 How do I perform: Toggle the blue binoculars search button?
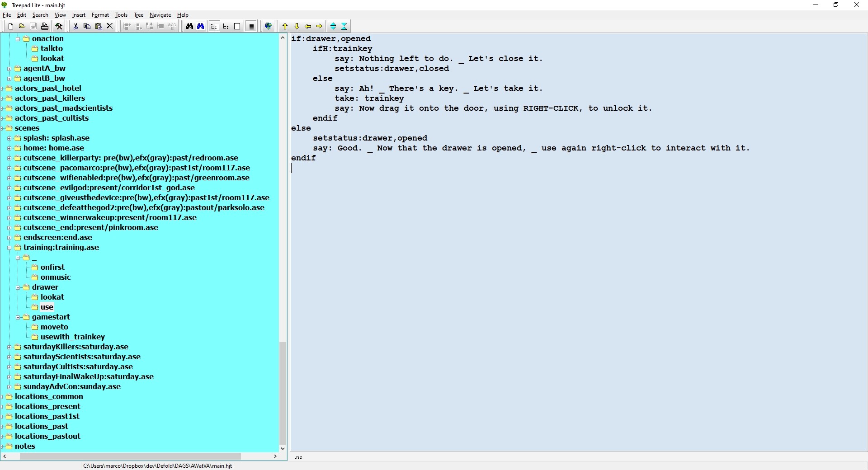click(x=200, y=26)
